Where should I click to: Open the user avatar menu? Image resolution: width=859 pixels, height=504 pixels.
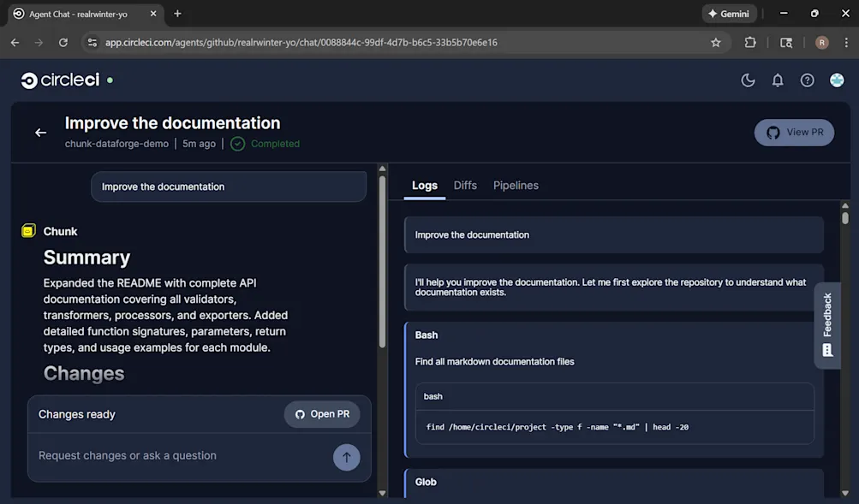click(x=837, y=80)
